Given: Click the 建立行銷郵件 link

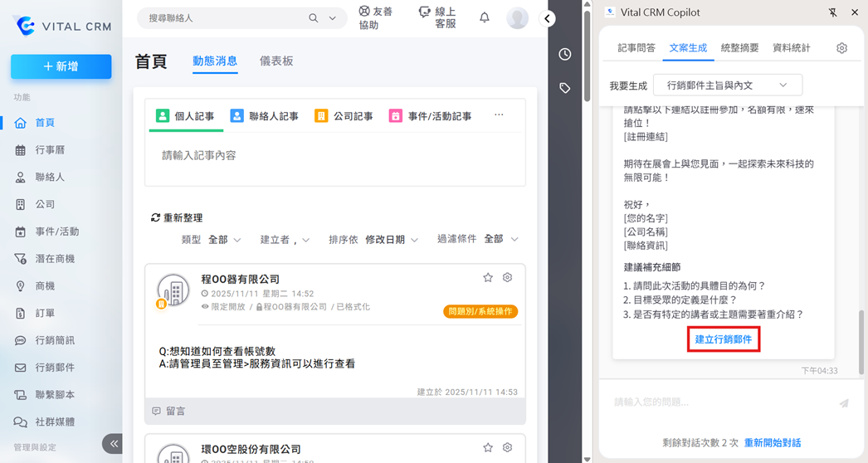Looking at the screenshot, I should pyautogui.click(x=723, y=339).
